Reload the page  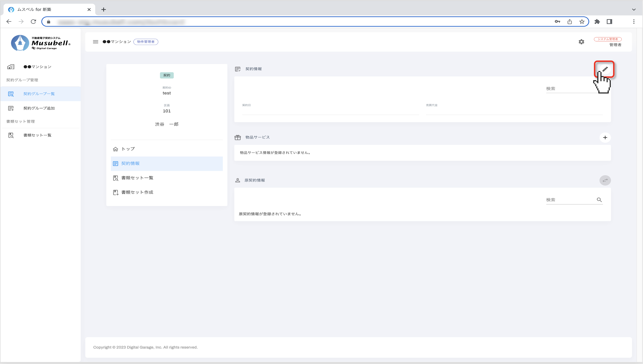pyautogui.click(x=33, y=22)
